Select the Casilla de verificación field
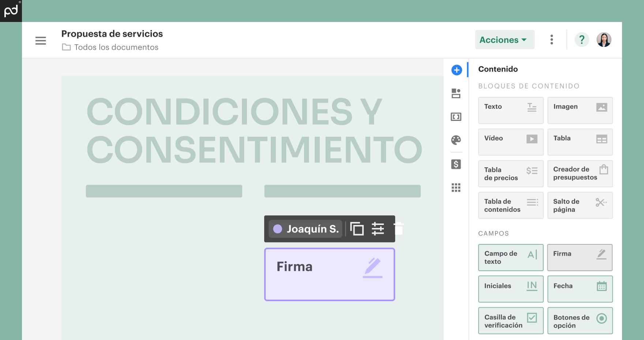Screen dimensions: 644x340 pos(511,321)
